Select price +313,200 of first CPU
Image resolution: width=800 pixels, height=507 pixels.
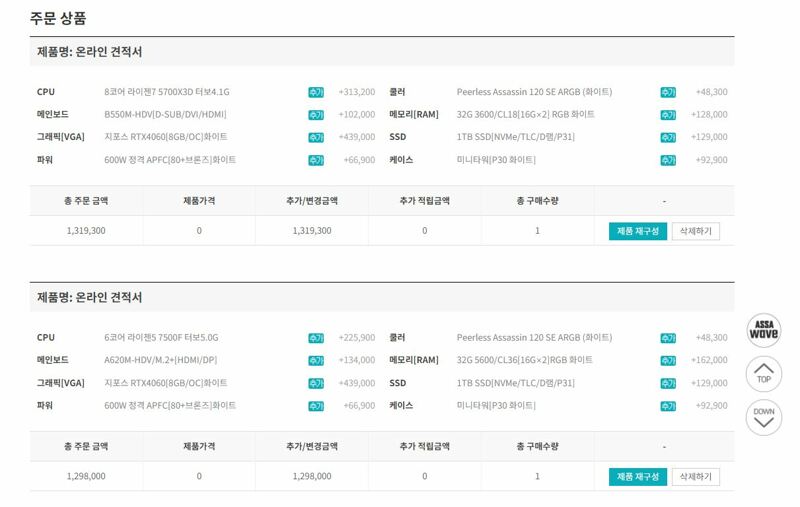[357, 92]
